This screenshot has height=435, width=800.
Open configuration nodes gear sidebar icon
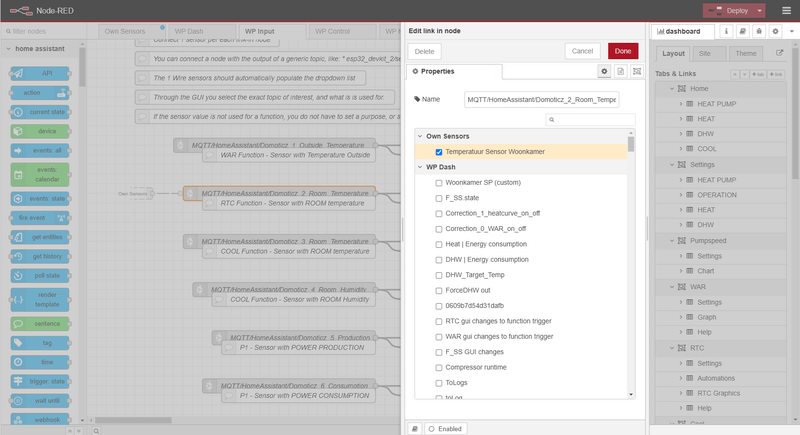[x=776, y=31]
